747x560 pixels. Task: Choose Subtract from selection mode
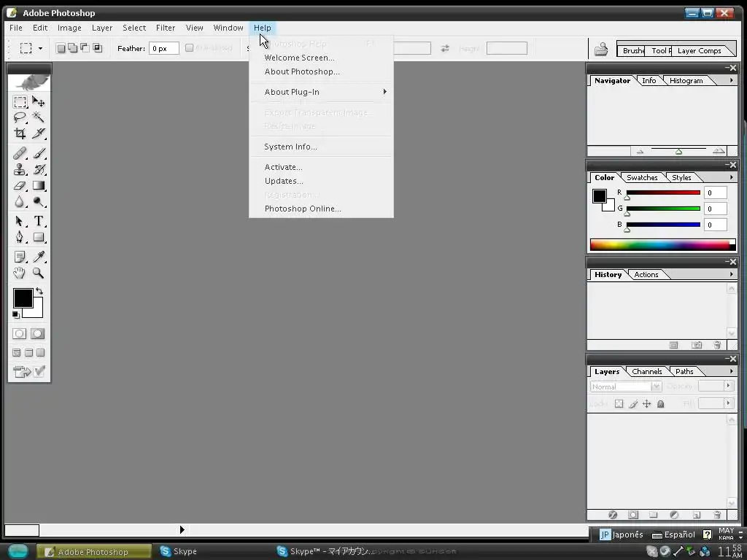[x=85, y=48]
